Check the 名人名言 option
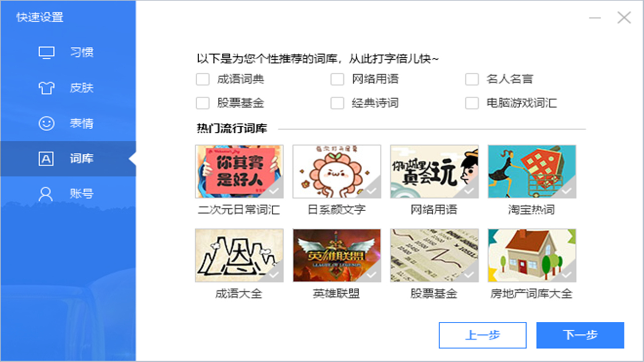 point(471,79)
